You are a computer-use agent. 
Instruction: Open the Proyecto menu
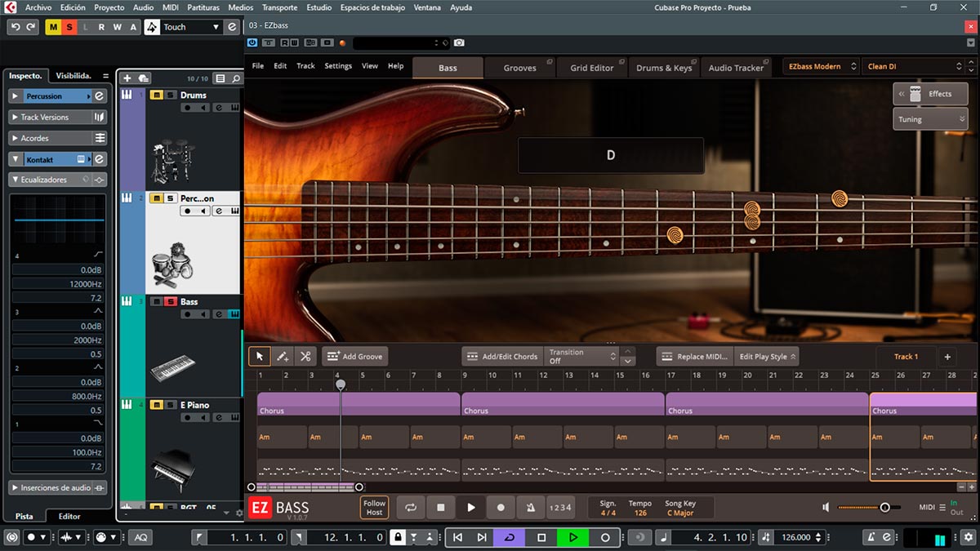point(109,7)
